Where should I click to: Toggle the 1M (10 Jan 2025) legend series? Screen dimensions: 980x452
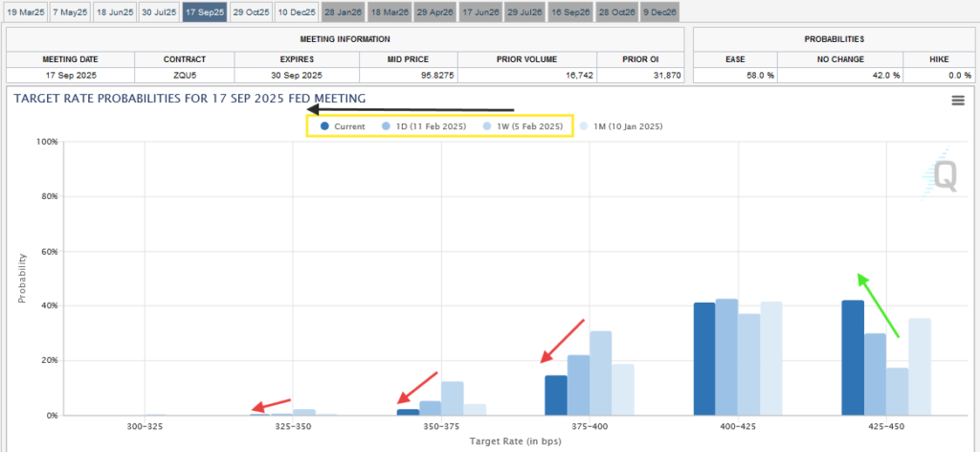tap(622, 126)
